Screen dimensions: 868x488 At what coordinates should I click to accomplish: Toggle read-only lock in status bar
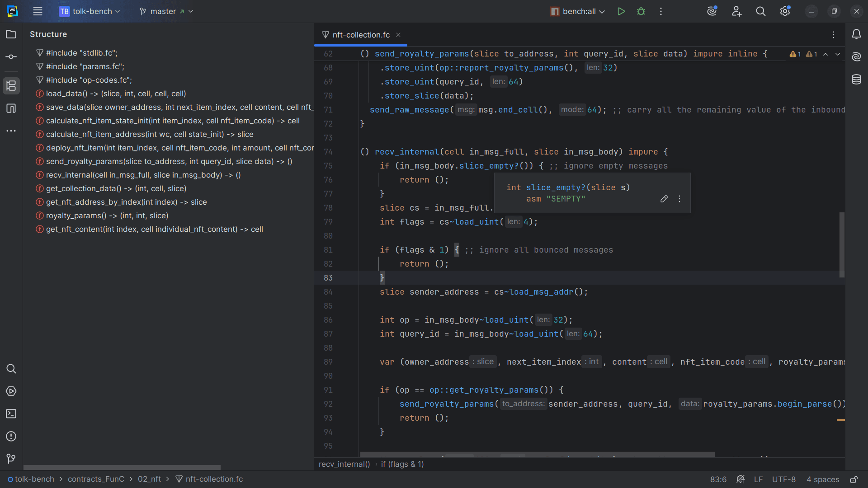pyautogui.click(x=854, y=479)
